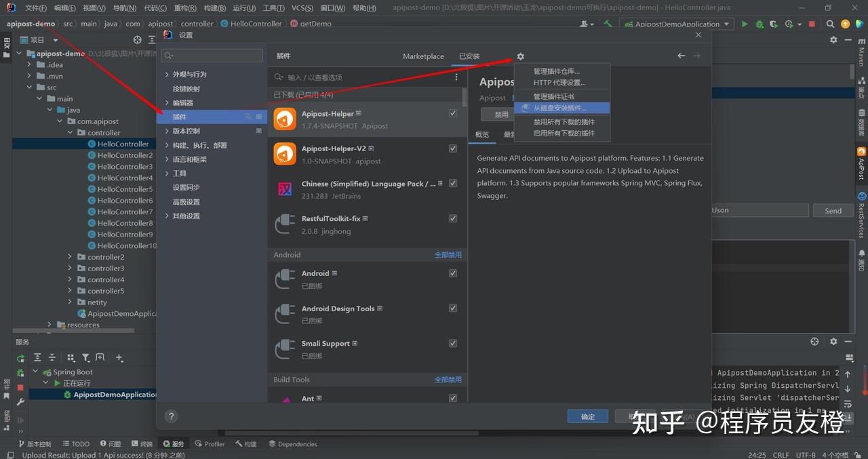
Task: Click the Send button in ApiPost panel
Action: point(833,211)
